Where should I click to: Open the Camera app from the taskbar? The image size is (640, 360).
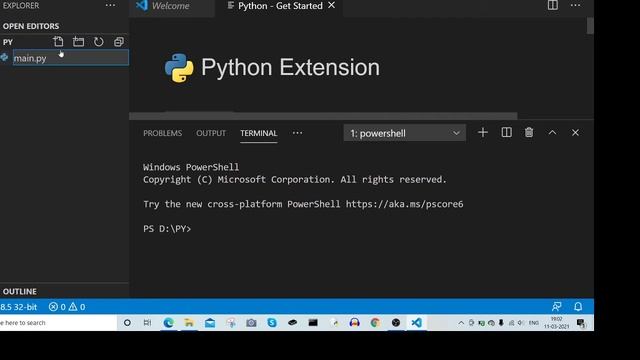click(251, 323)
